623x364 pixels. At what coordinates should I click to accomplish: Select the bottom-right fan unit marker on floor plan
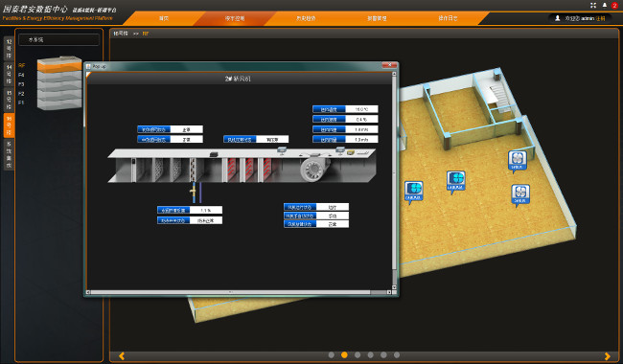[520, 195]
